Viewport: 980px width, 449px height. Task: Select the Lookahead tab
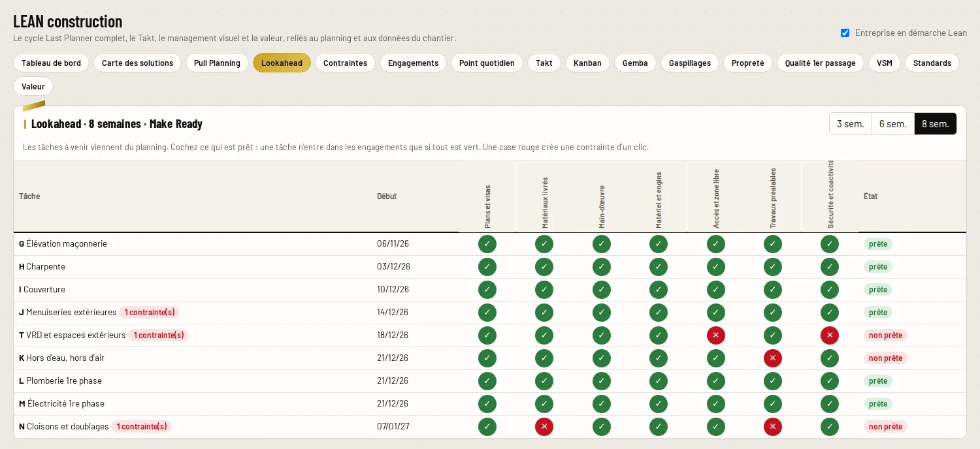point(282,63)
